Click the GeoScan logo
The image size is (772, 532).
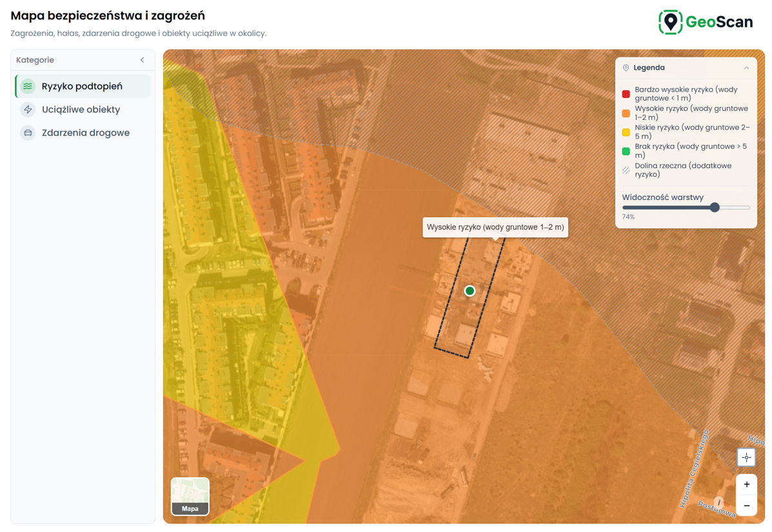706,22
